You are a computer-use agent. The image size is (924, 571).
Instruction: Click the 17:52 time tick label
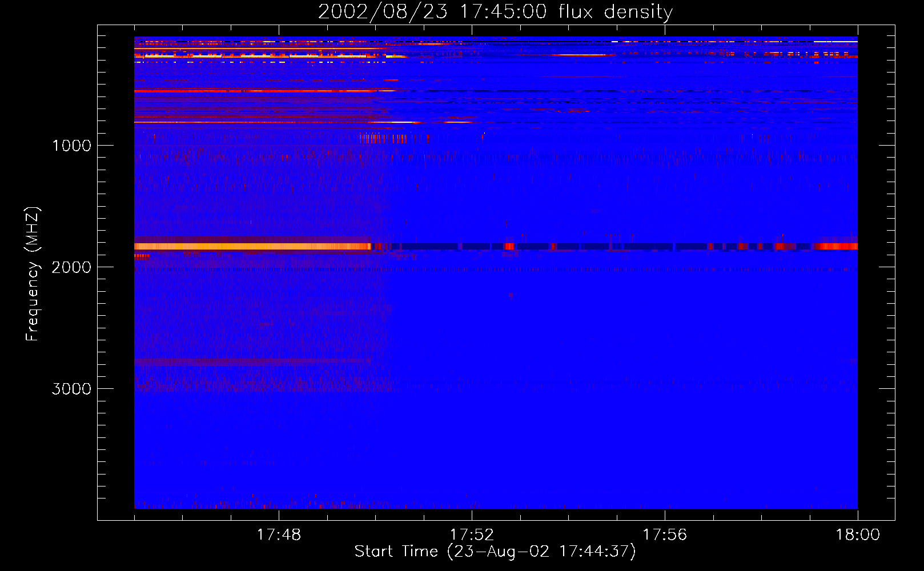pos(472,535)
